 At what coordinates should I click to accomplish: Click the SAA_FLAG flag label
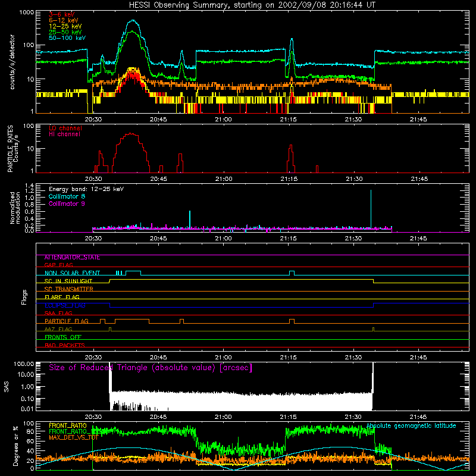point(58,313)
